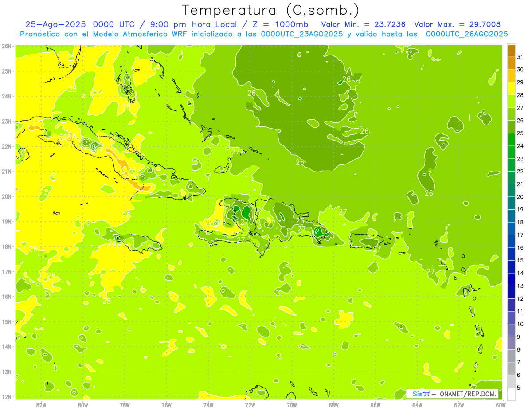This screenshot has height=411, width=532.
Task: Click the "25N" latitude axis label
Action: pyautogui.click(x=6, y=71)
